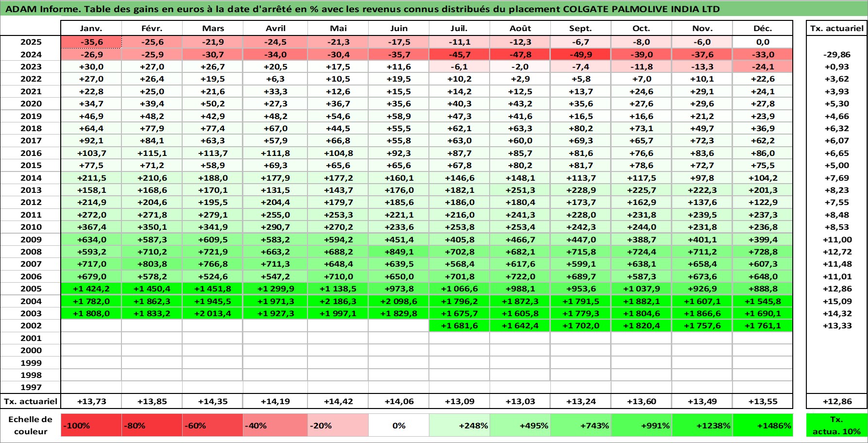Select the +1 761,1 cell in 2002 row
868x443 pixels.
(763, 325)
